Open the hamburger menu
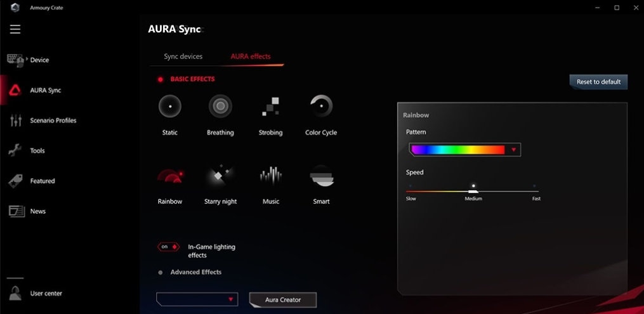Image resolution: width=644 pixels, height=314 pixels. coord(15,29)
